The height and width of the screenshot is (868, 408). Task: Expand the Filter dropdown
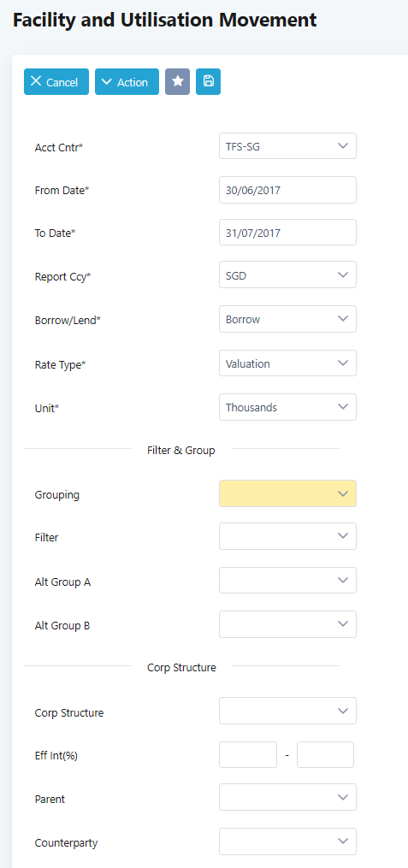tap(288, 536)
